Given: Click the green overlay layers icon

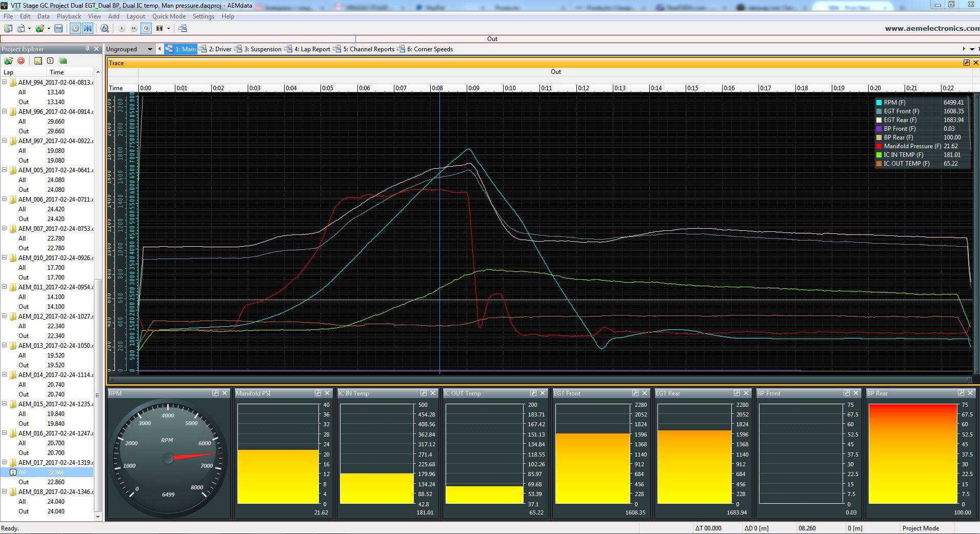Looking at the screenshot, I should click(63, 61).
